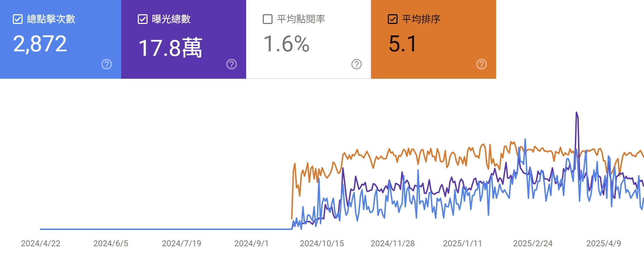644x265 pixels.
Task: Select the 平均點閱率 metric card
Action: pyautogui.click(x=309, y=40)
